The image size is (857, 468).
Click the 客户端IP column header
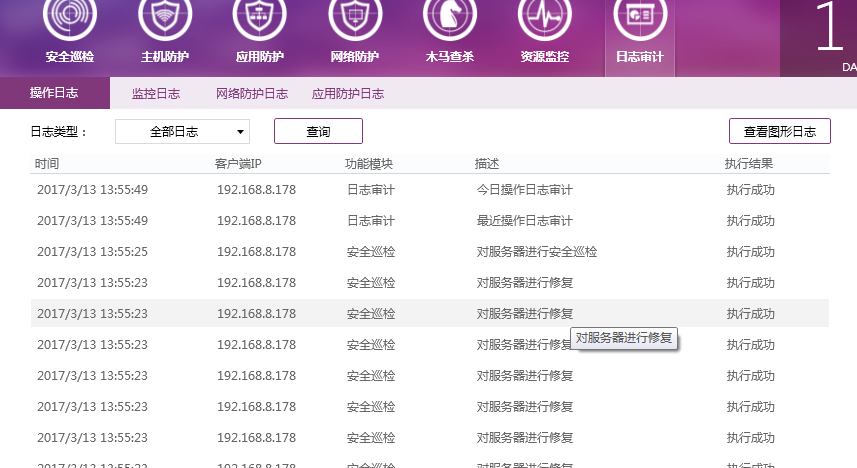pos(238,164)
